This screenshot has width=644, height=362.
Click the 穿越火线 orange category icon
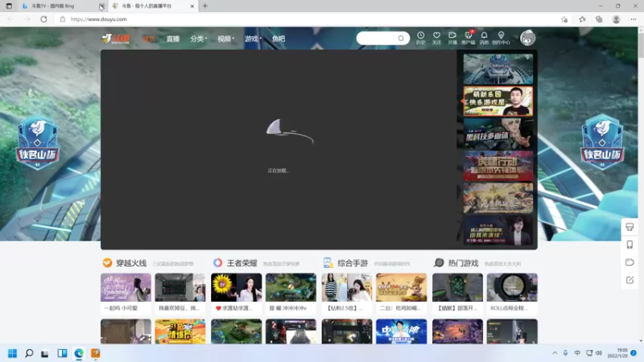point(107,263)
